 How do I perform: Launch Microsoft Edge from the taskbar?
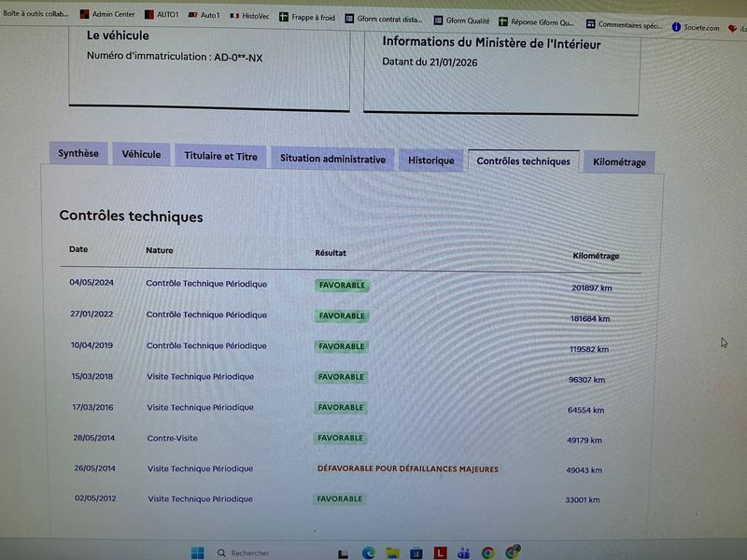[x=368, y=553]
